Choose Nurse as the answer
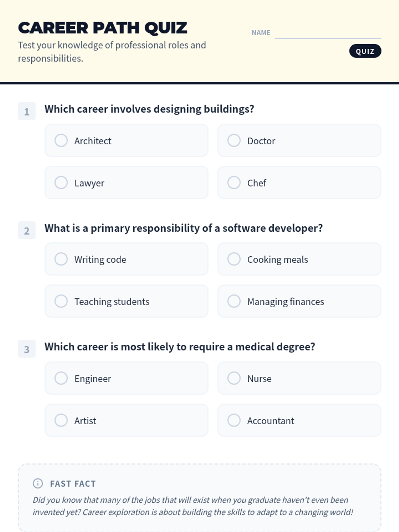The image size is (399, 532). coord(234,378)
